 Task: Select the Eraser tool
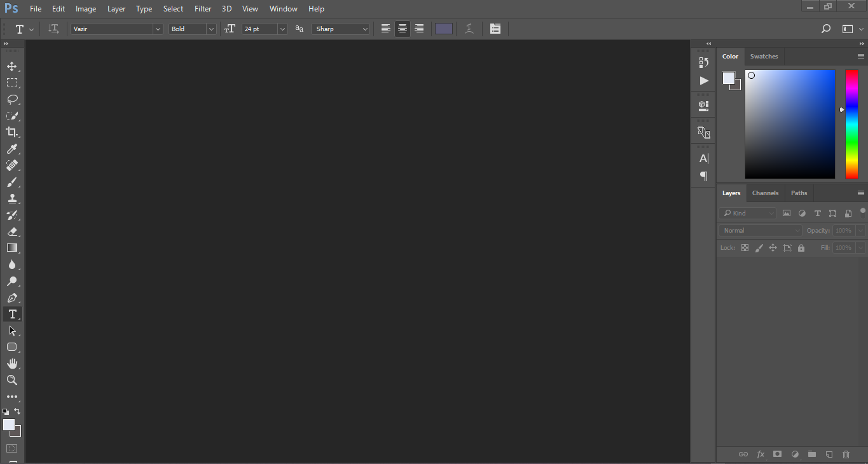pyautogui.click(x=11, y=231)
